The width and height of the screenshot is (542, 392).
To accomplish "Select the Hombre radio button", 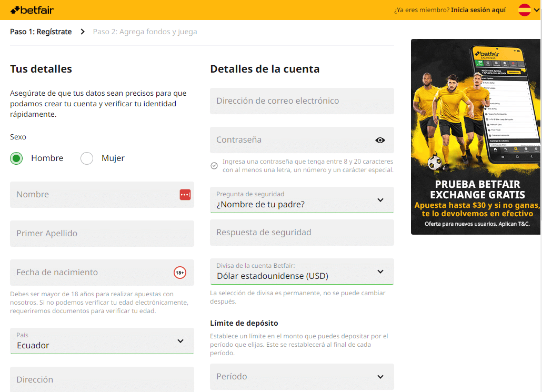I will point(16,158).
